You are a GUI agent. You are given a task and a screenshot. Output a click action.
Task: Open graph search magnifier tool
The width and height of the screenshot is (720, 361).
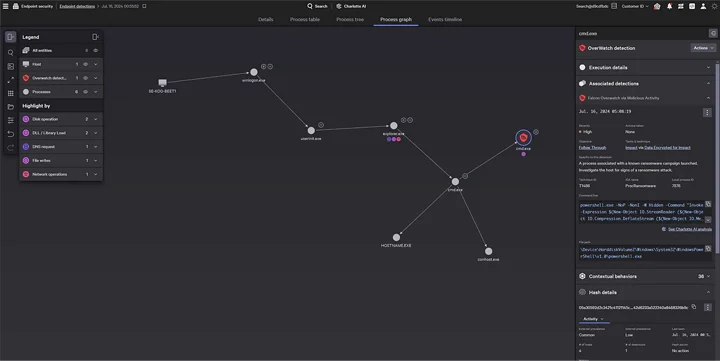(11, 53)
